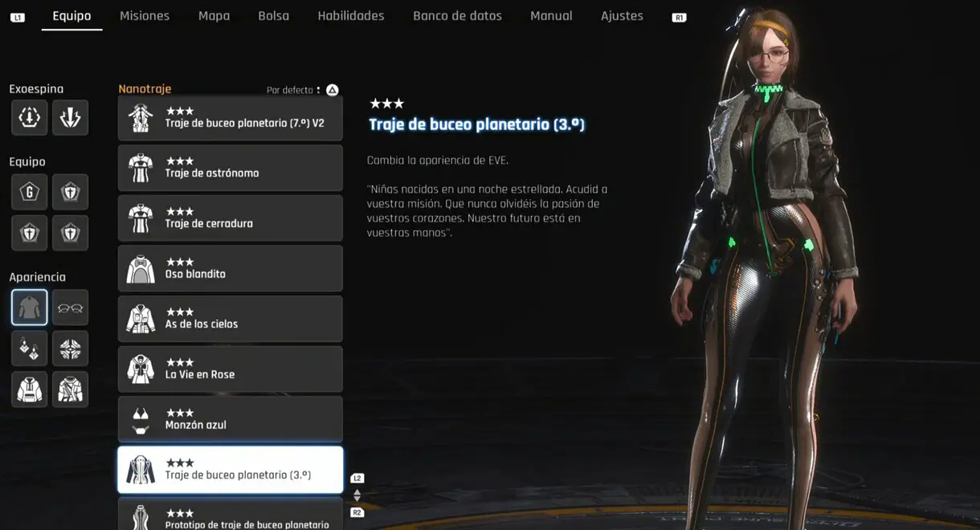Open the earrings appearance slot

[x=29, y=349]
